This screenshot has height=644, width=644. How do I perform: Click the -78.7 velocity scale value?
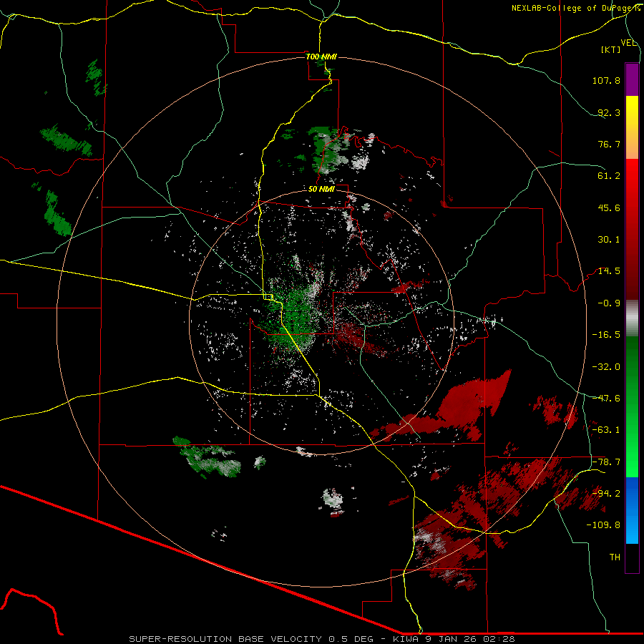[x=606, y=462]
